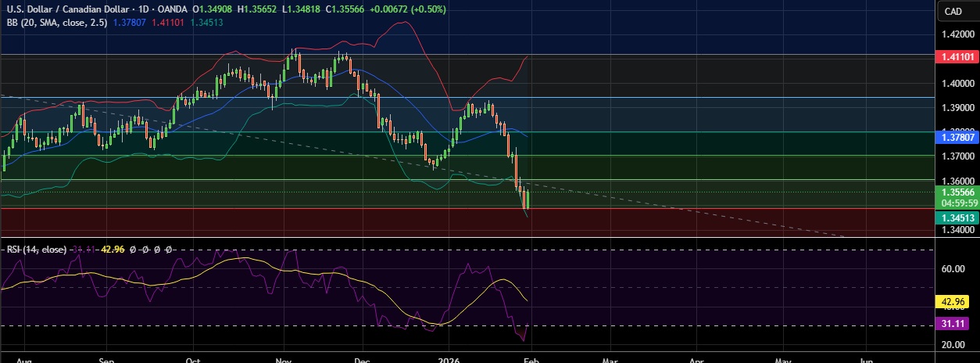Image resolution: width=980 pixels, height=363 pixels.
Task: Click the teal 1.34513 price axis label
Action: click(957, 218)
